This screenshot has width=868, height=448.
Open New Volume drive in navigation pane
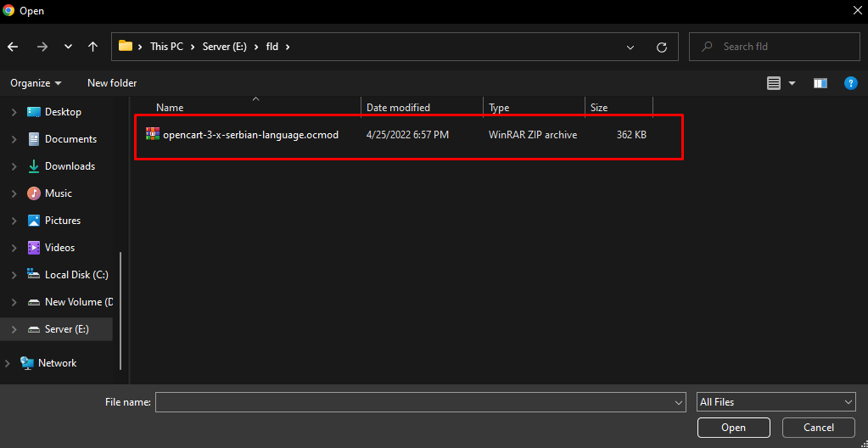coord(79,302)
